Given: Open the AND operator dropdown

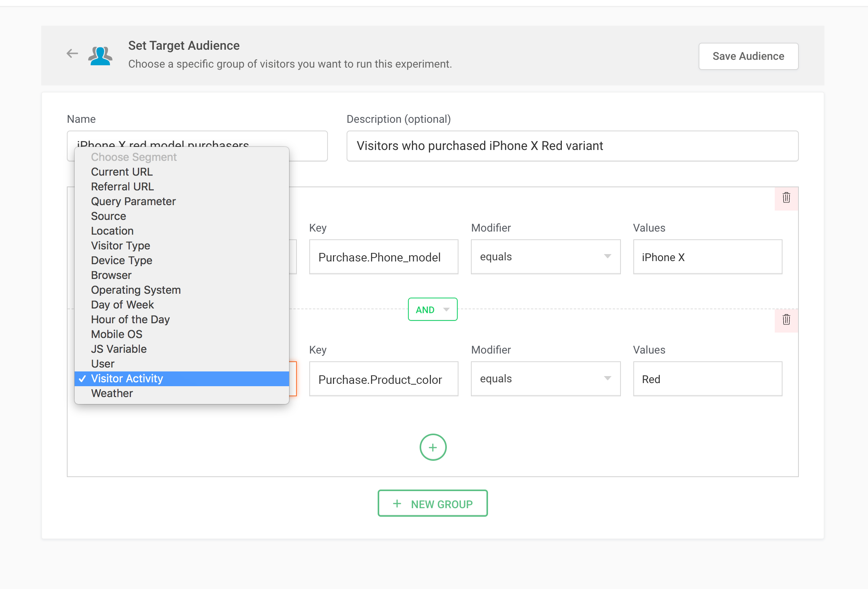Looking at the screenshot, I should tap(432, 310).
